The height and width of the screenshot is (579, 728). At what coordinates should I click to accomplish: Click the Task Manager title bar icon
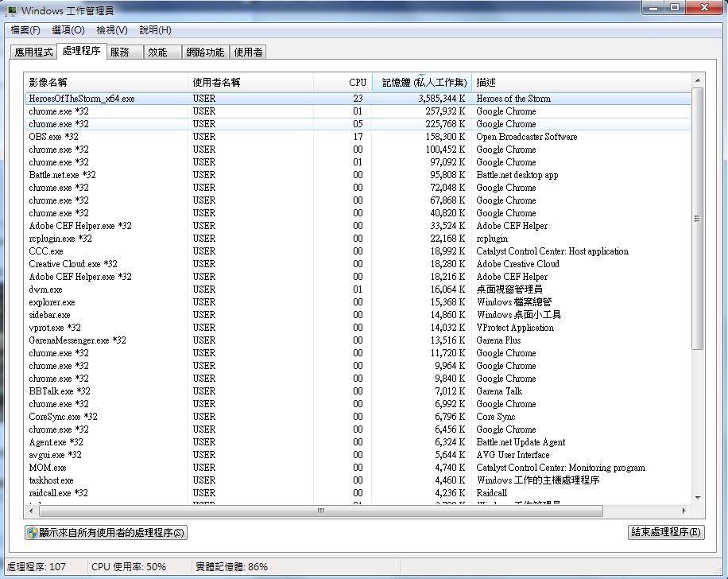coord(10,10)
